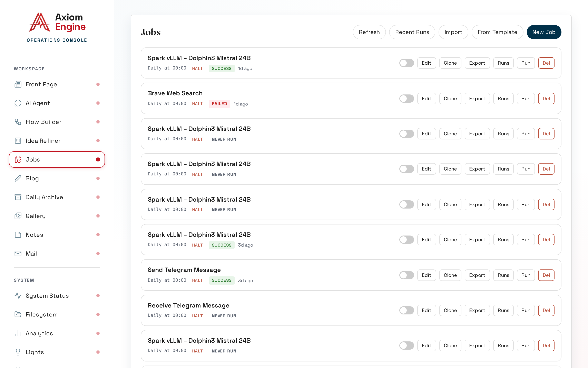The height and width of the screenshot is (368, 588).
Task: Click the "Brave Web Search" job title
Action: tap(175, 93)
